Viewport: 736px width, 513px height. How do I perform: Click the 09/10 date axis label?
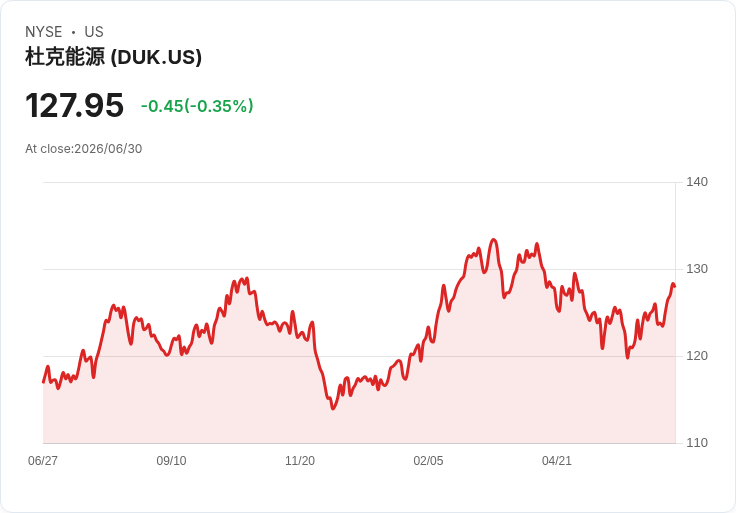point(171,460)
